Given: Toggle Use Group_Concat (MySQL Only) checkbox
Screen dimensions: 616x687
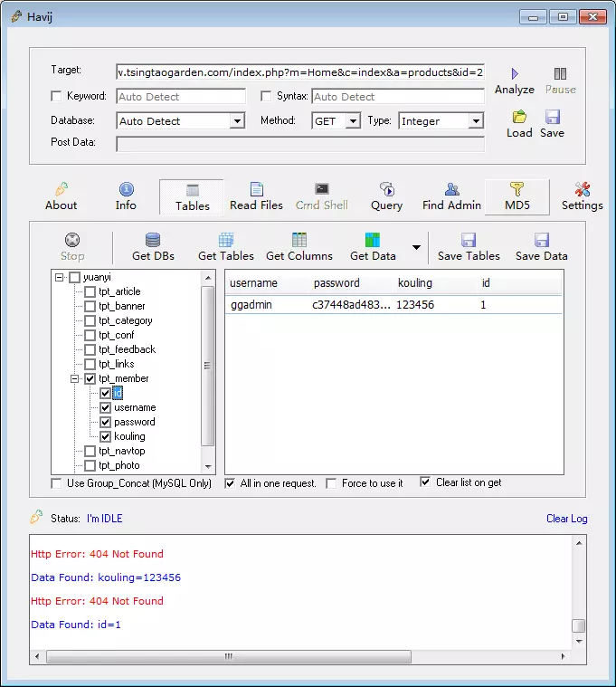Looking at the screenshot, I should tap(56, 483).
